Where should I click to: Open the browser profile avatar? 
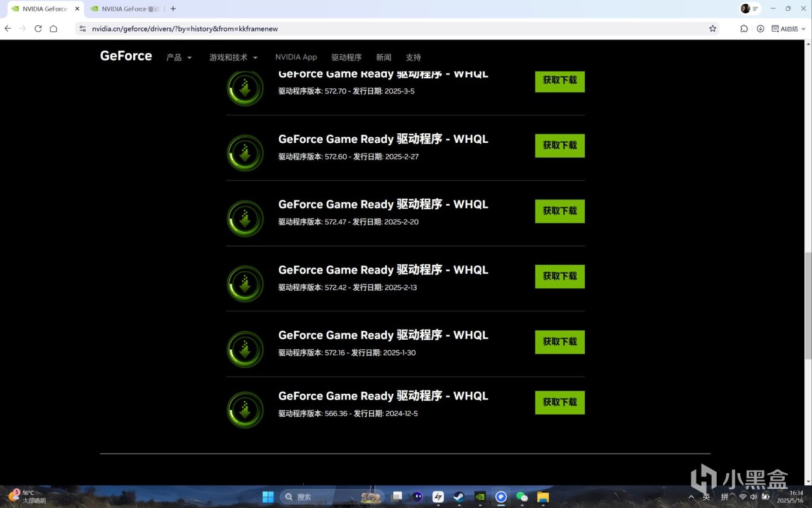[745, 9]
